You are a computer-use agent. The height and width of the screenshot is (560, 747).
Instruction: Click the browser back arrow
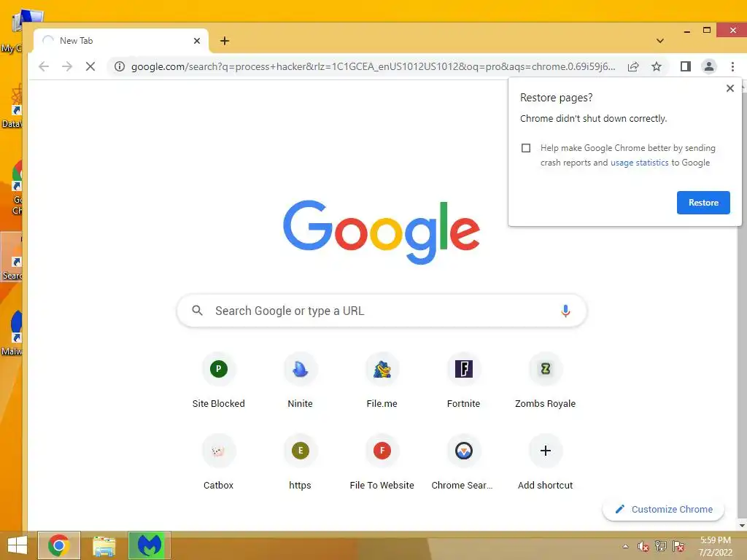tap(44, 66)
